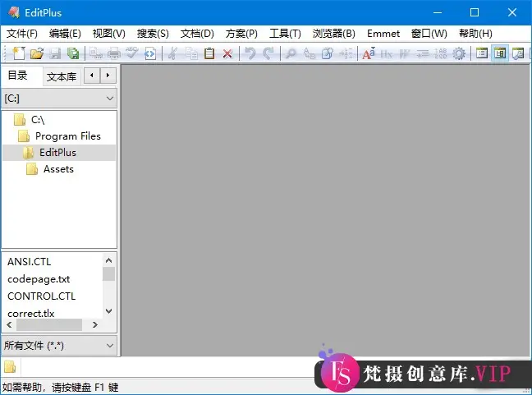Select file codepage.txt

click(39, 279)
